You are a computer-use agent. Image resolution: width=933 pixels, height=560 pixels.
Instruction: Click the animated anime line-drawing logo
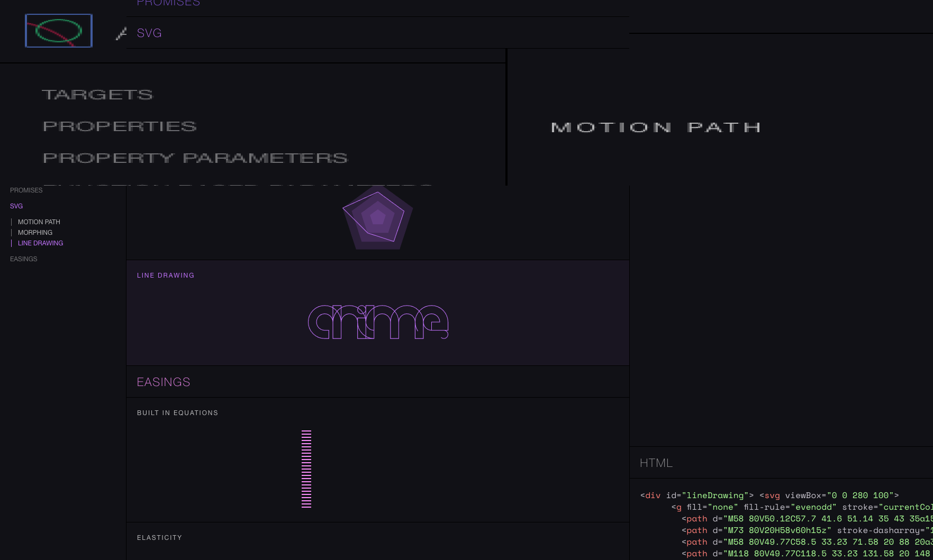tap(378, 323)
